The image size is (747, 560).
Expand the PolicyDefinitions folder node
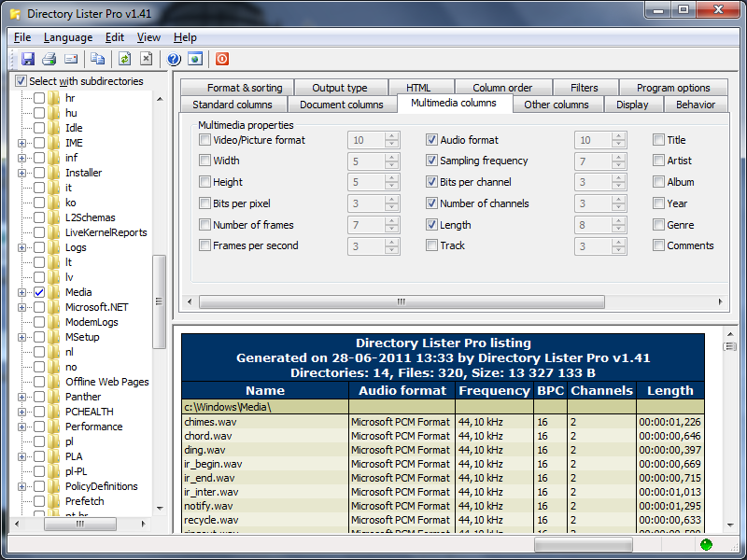[21, 486]
